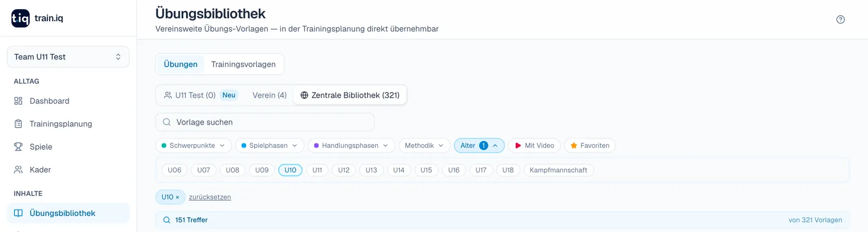This screenshot has height=232, width=868.
Task: Go to Dashboard in sidebar
Action: (x=68, y=101)
